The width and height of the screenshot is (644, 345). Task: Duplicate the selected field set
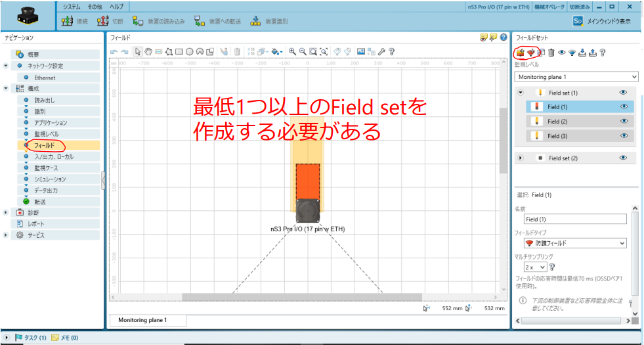click(542, 52)
